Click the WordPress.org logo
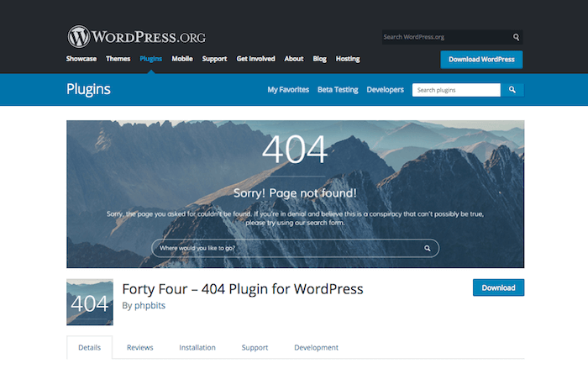 (136, 37)
